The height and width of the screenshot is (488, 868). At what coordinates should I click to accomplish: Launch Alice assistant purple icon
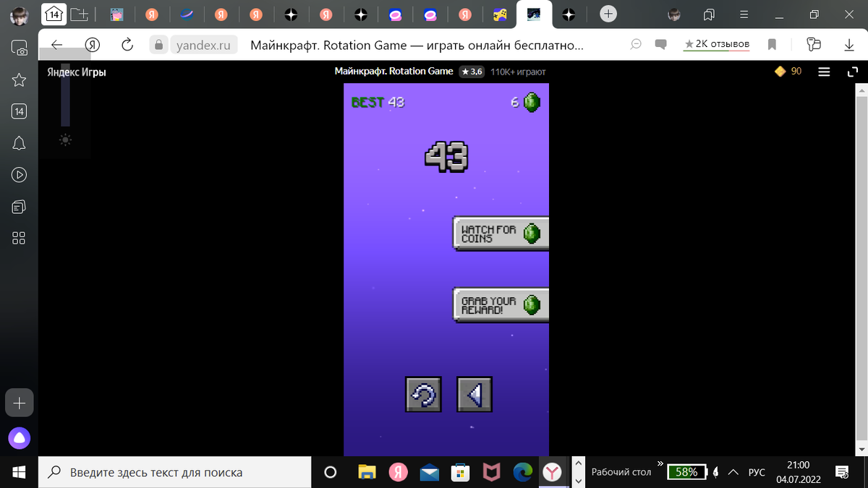coord(20,437)
